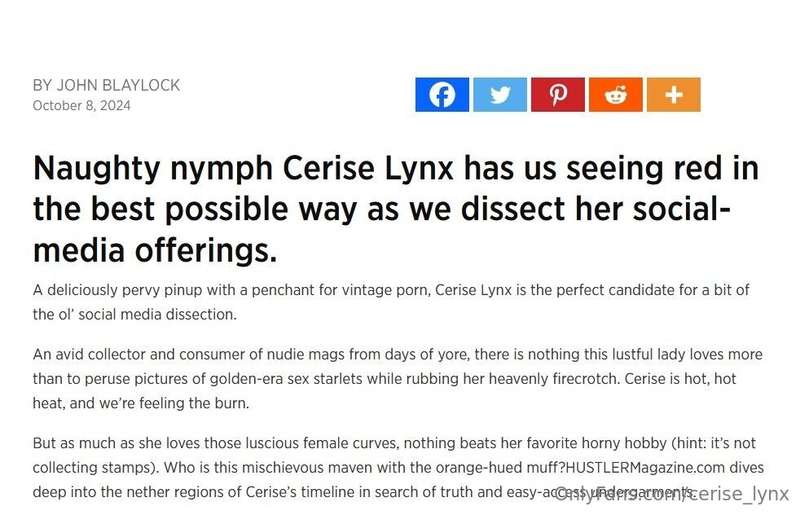The image size is (800, 516).
Task: Share the article on Facebook
Action: click(x=442, y=94)
